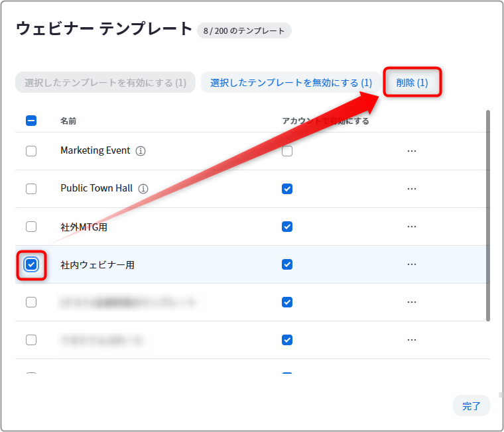
Task: Disable Public Town Hall account checkbox
Action: (287, 189)
